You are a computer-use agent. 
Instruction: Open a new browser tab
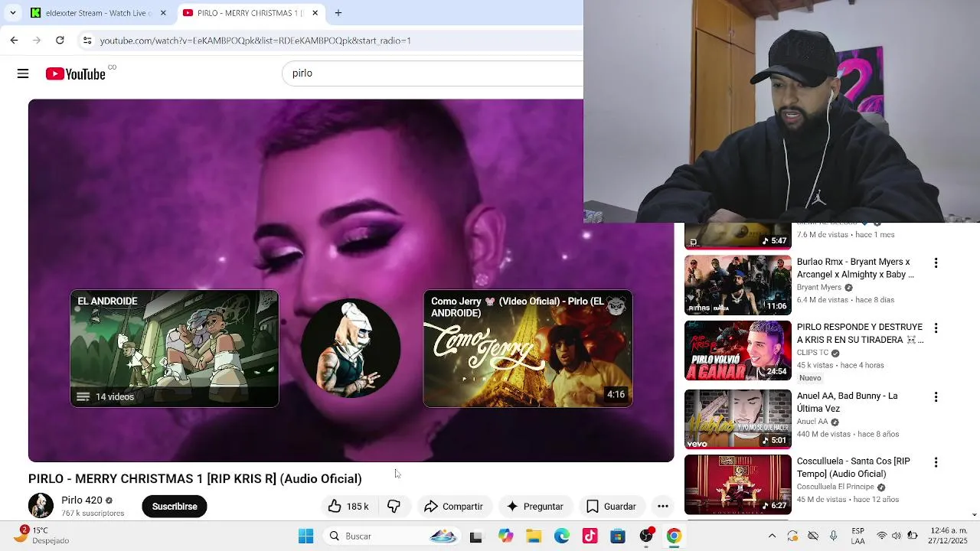[338, 13]
